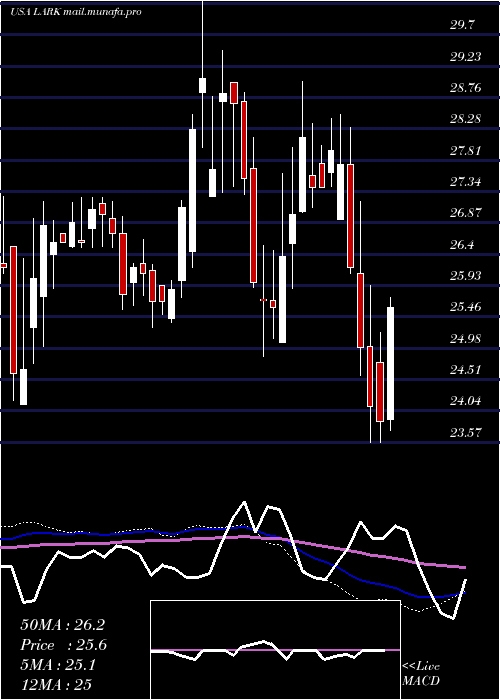Select the 28.28 price axis label

[x=465, y=119]
